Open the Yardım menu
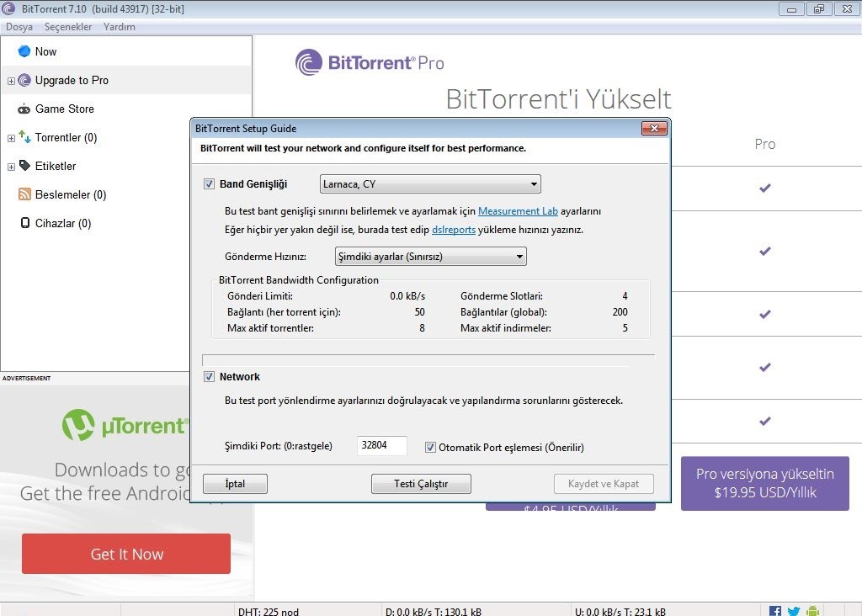Image resolution: width=862 pixels, height=616 pixels. pyautogui.click(x=120, y=26)
